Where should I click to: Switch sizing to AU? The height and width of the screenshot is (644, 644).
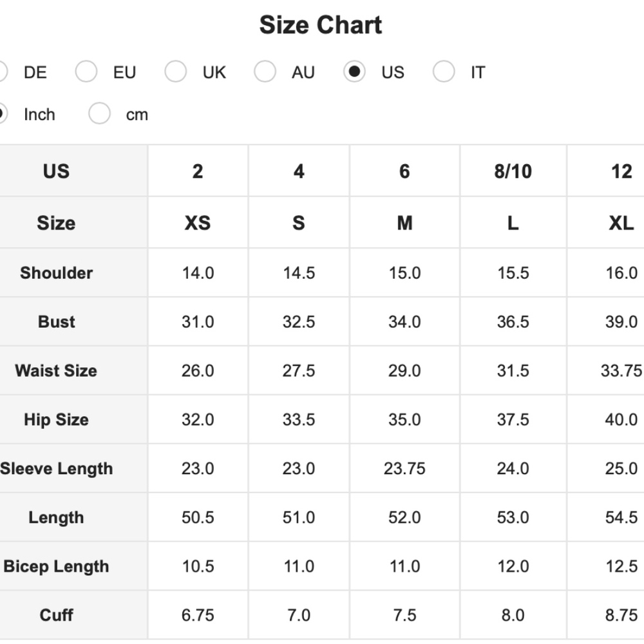pyautogui.click(x=265, y=72)
